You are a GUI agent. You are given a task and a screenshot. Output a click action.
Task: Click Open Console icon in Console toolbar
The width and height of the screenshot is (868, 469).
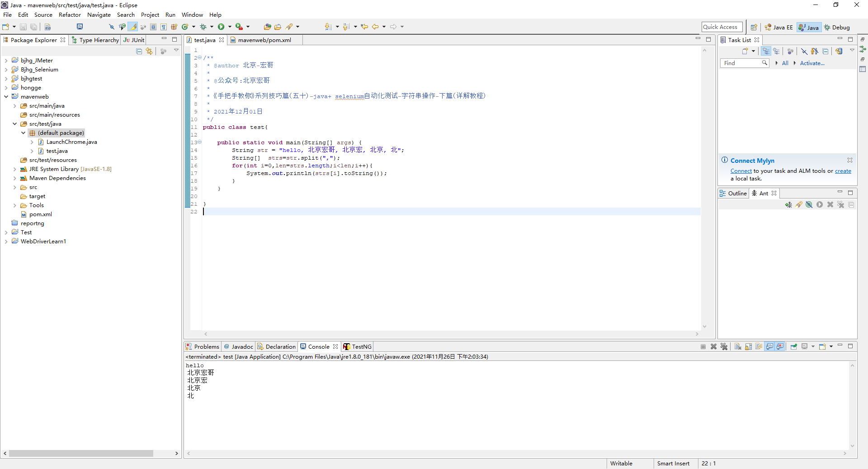pos(822,346)
